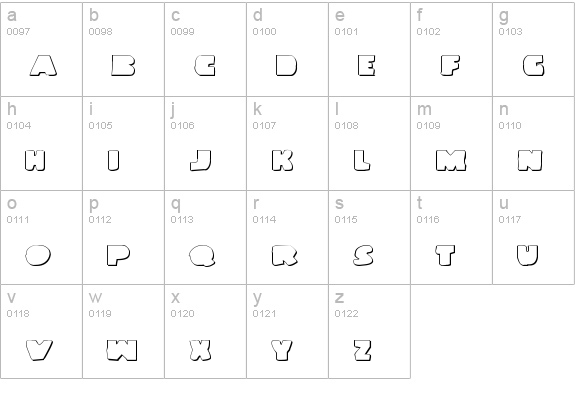Pick the S glyph in cell 0115
The width and height of the screenshot is (575, 414).
pos(363,255)
